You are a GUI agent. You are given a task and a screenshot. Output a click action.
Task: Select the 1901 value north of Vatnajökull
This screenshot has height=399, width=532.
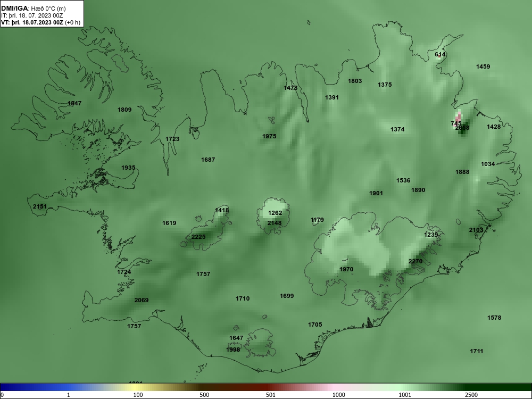pyautogui.click(x=376, y=194)
